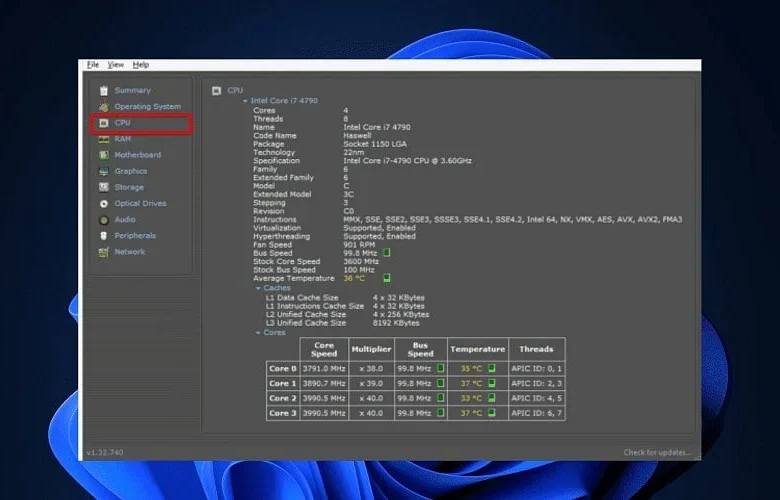Select the Multiplier column header
Image resolution: width=780 pixels, height=500 pixels.
point(371,349)
